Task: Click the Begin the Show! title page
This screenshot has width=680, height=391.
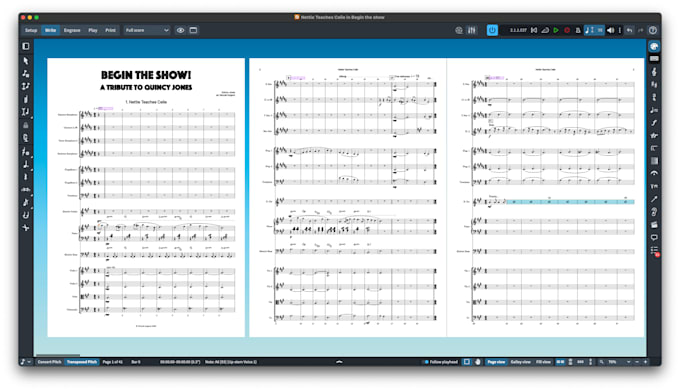Action: click(x=146, y=198)
